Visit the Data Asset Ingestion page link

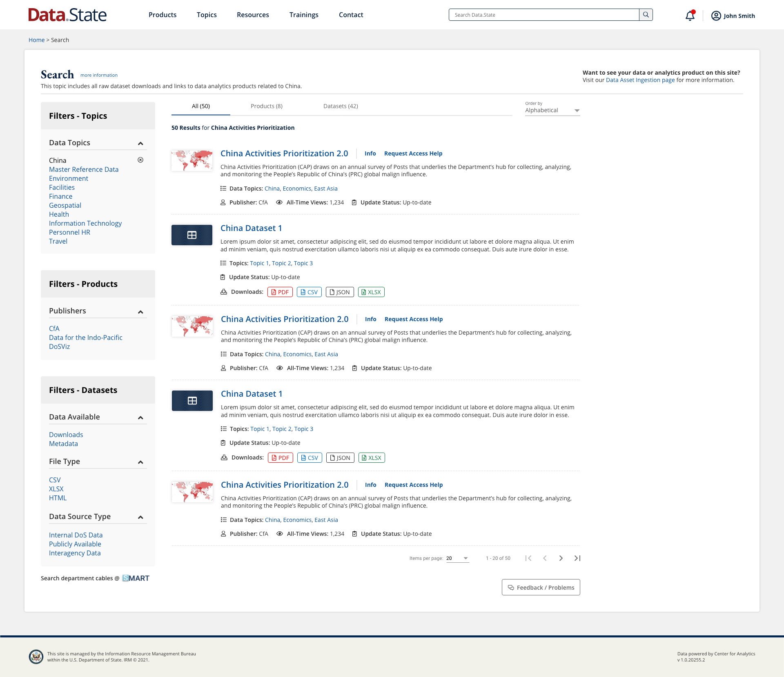pos(639,80)
